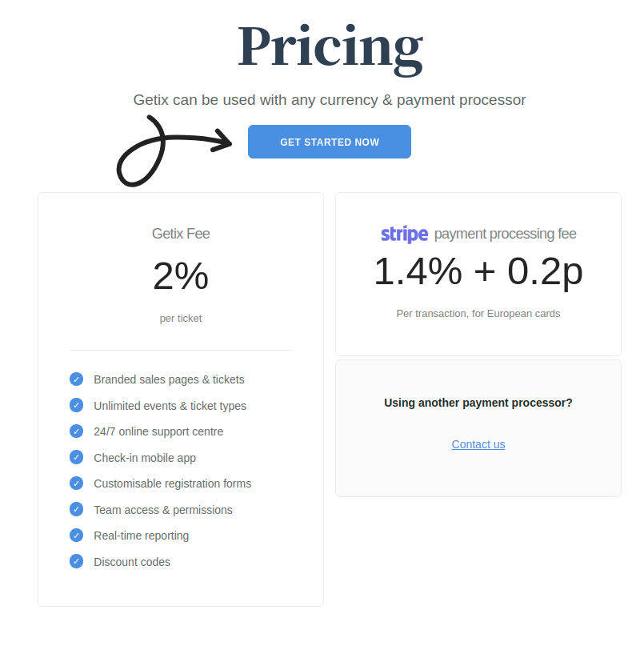Click the checkmark beside 24/7 online support centre
Viewport: 644px width, 650px height.
click(x=76, y=431)
